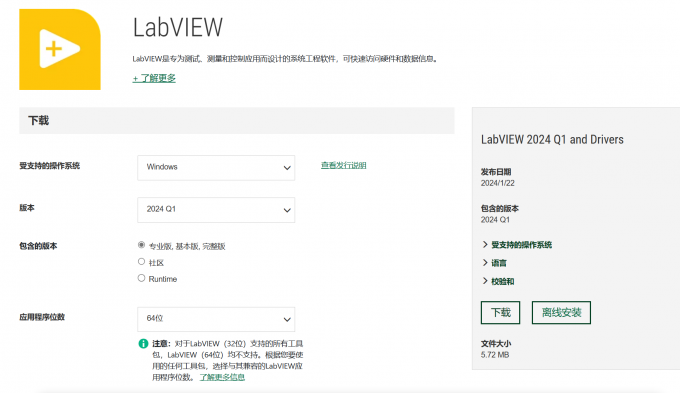Image resolution: width=680 pixels, height=393 pixels.
Task: Click the 2024 Q1 value under 包含的版本 in sidebar
Action: click(x=495, y=219)
